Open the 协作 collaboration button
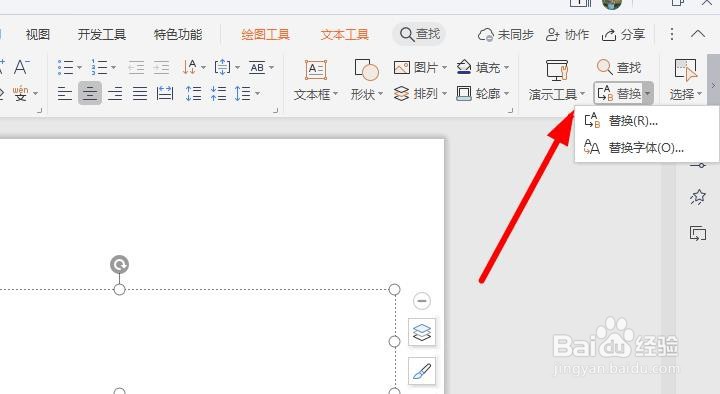Screen dimensions: 720x394 [x=568, y=34]
